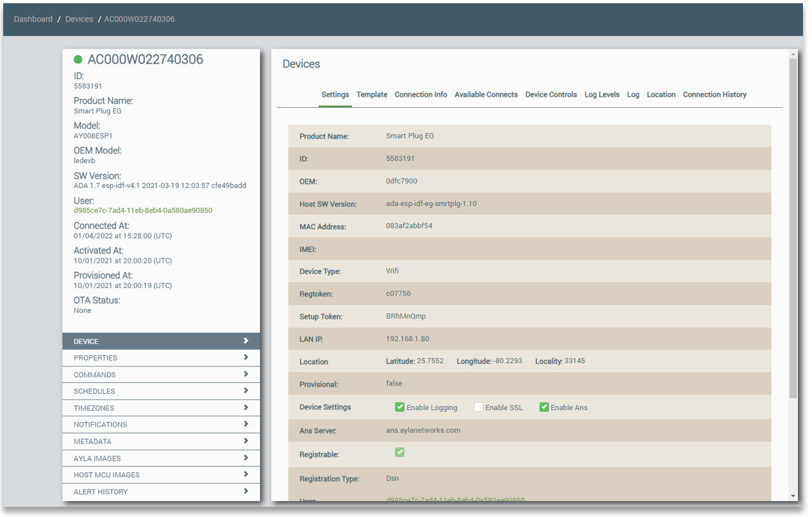Image resolution: width=812 pixels, height=517 pixels.
Task: Click Host SW Version value ada-esp-idf-eg-smrtplg-1.10
Action: pos(431,204)
